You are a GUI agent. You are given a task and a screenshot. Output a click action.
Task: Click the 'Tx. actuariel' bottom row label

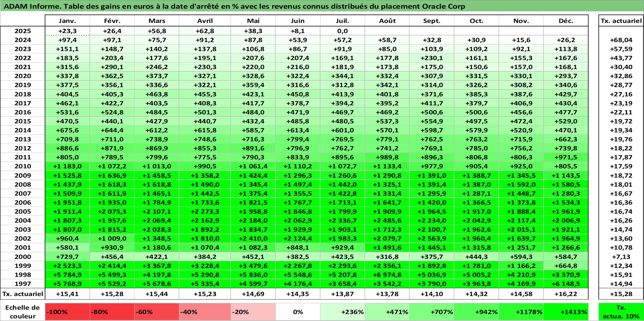[x=23, y=294]
